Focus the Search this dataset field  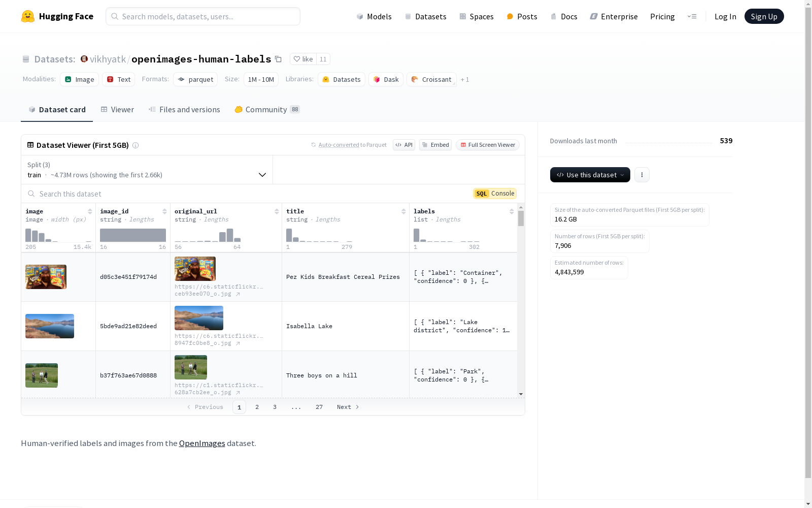246,194
